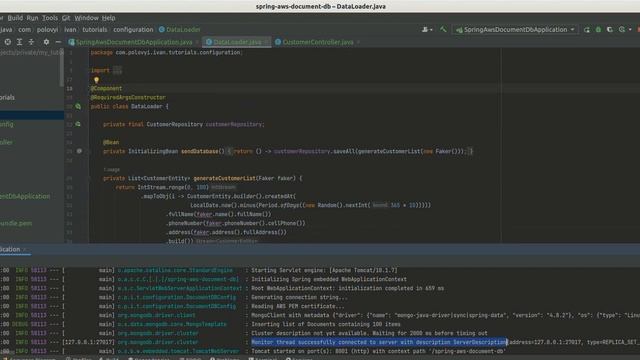Click the 'configuration' breadcrumb segment
The width and height of the screenshot is (640, 360).
(x=133, y=30)
